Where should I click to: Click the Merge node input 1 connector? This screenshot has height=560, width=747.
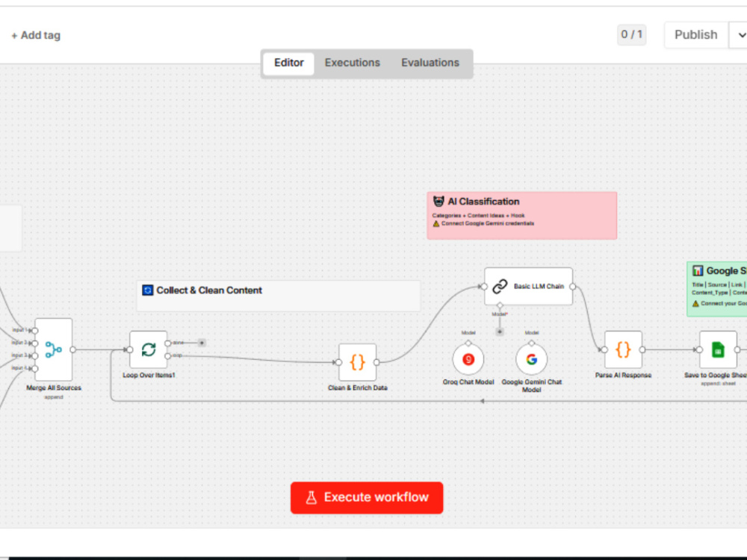(35, 330)
